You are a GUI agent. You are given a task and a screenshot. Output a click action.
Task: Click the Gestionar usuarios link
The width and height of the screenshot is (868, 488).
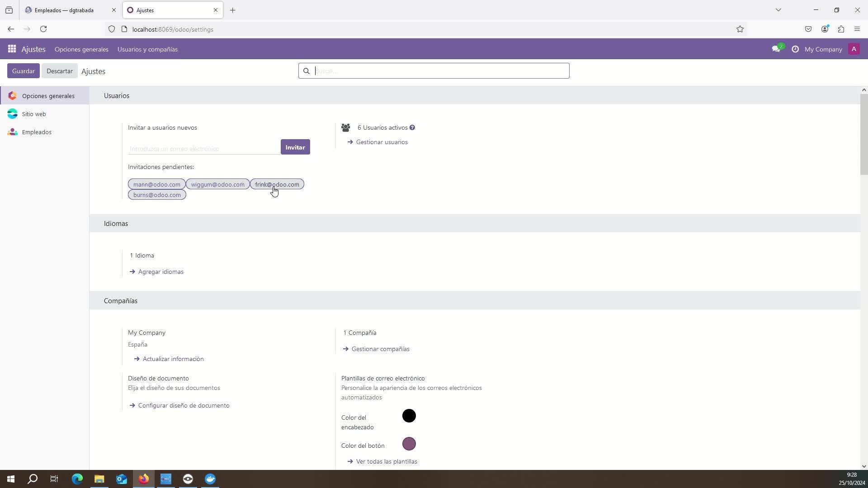click(x=382, y=142)
